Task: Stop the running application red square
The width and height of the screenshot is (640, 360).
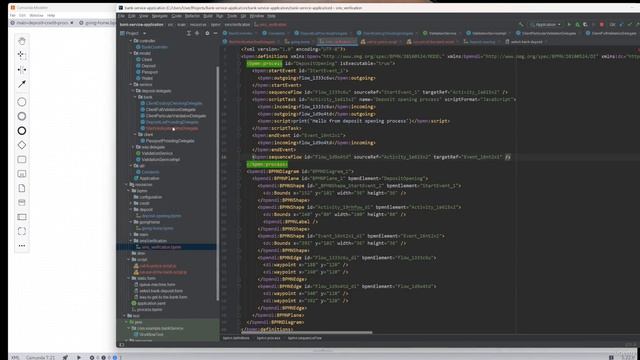Action: [x=602, y=24]
